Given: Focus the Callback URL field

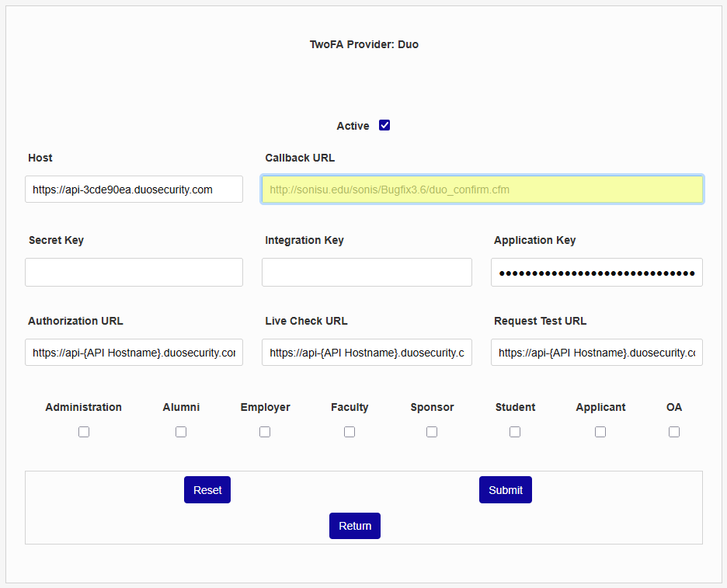Looking at the screenshot, I should pyautogui.click(x=482, y=190).
